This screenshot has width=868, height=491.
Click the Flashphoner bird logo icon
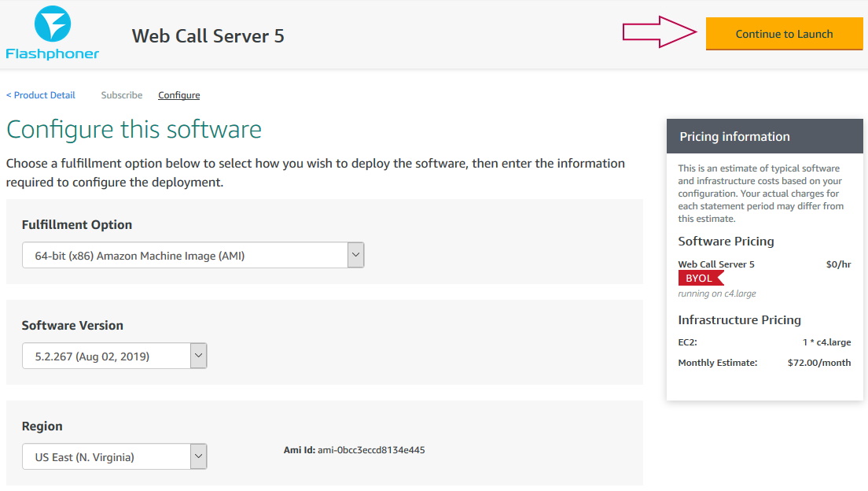(52, 24)
